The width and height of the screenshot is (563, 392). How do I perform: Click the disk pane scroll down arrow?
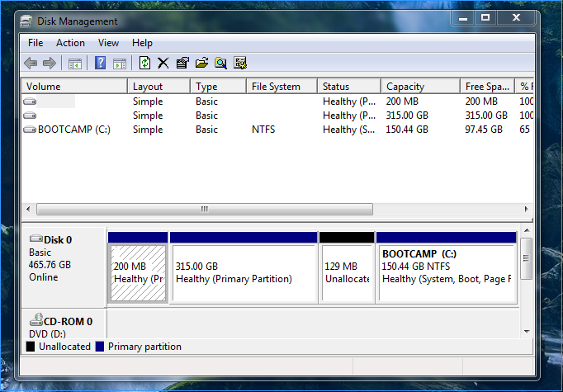[527, 332]
